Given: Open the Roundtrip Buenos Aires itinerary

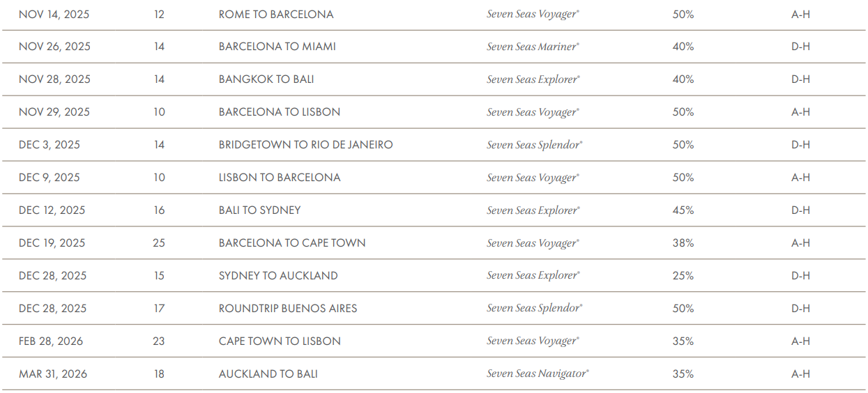Looking at the screenshot, I should point(288,309).
